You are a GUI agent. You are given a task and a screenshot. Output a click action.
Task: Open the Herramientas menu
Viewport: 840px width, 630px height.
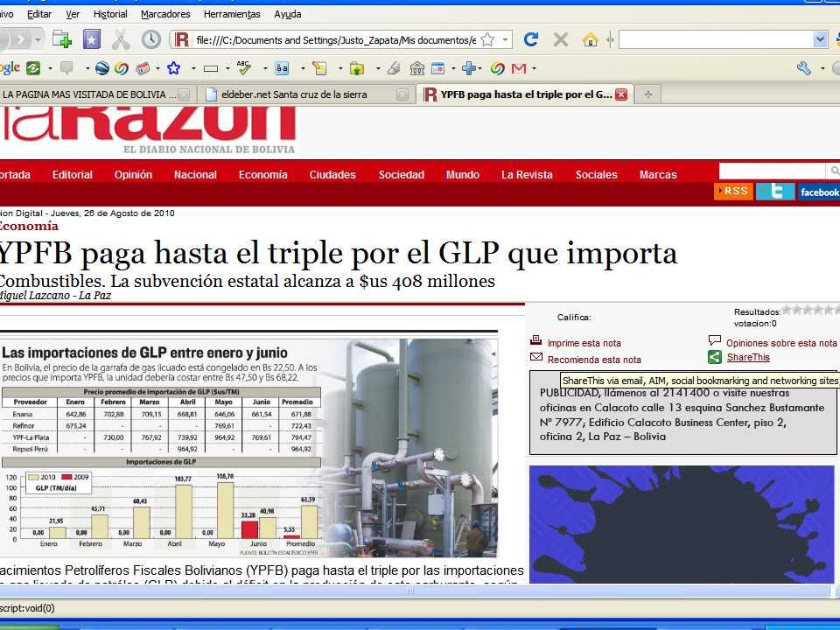coord(232,14)
